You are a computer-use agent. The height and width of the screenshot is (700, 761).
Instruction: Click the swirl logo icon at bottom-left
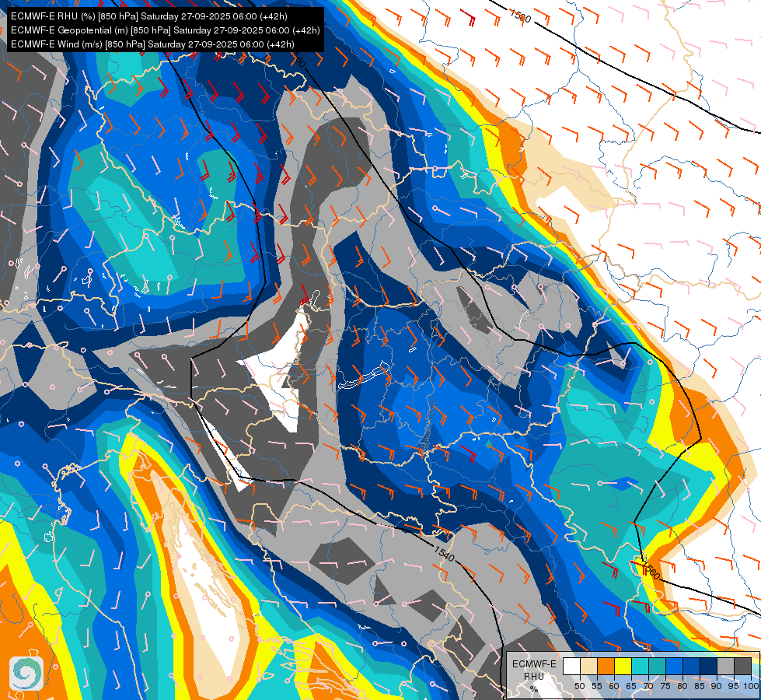click(26, 673)
